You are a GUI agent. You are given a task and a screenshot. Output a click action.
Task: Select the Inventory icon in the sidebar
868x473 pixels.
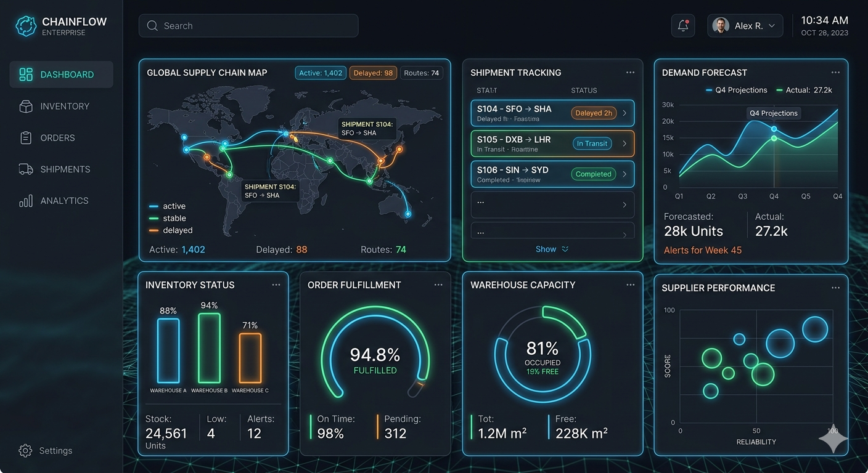pos(25,105)
